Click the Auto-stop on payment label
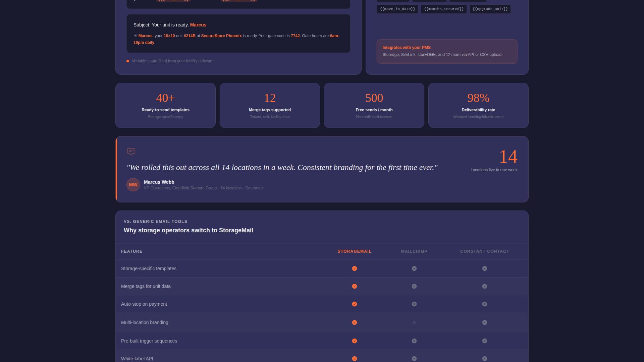 (144, 304)
